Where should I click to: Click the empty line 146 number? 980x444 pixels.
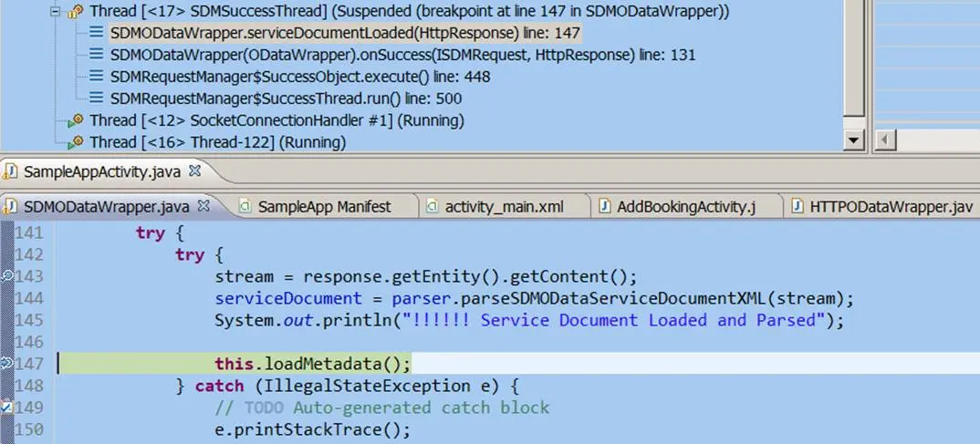point(29,342)
